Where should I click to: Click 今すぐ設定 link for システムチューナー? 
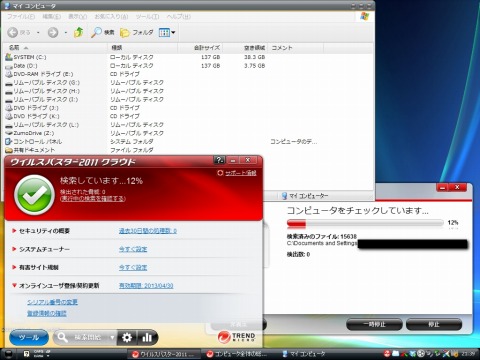coord(133,249)
